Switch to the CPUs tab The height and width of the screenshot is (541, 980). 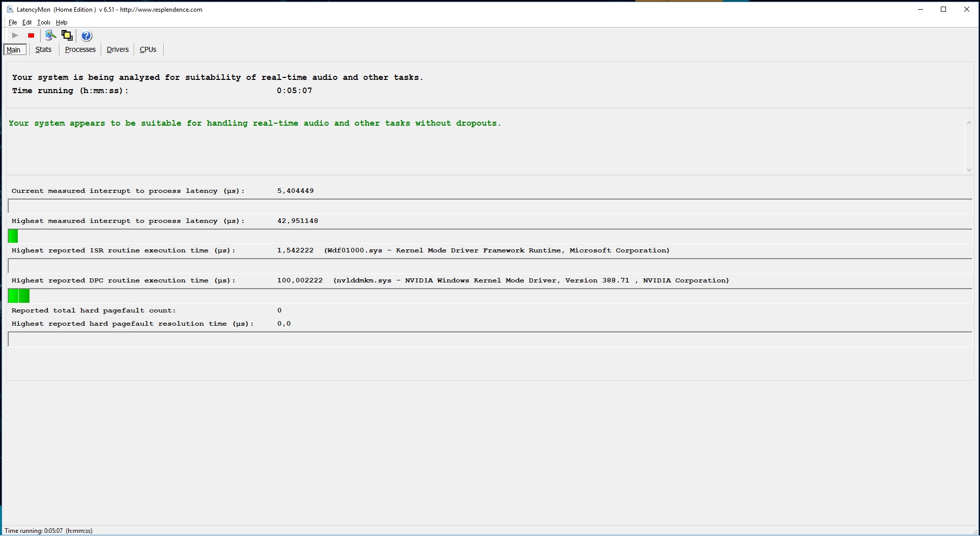[148, 50]
